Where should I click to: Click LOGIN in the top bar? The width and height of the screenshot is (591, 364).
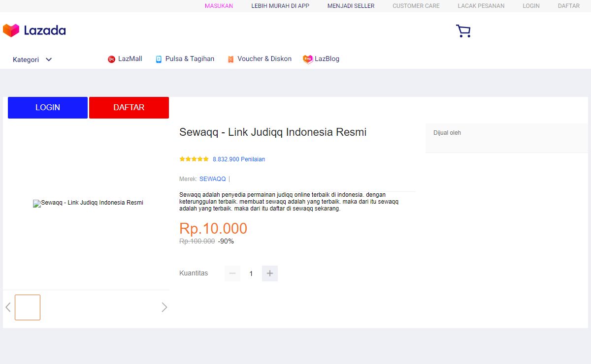click(x=531, y=6)
